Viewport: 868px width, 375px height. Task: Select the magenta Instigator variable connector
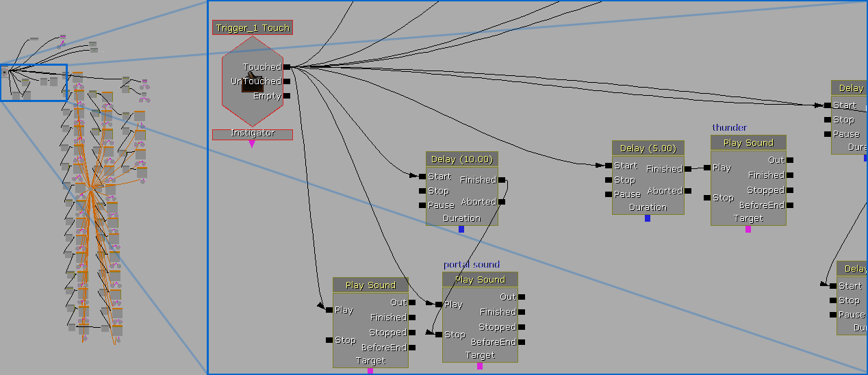pyautogui.click(x=252, y=144)
